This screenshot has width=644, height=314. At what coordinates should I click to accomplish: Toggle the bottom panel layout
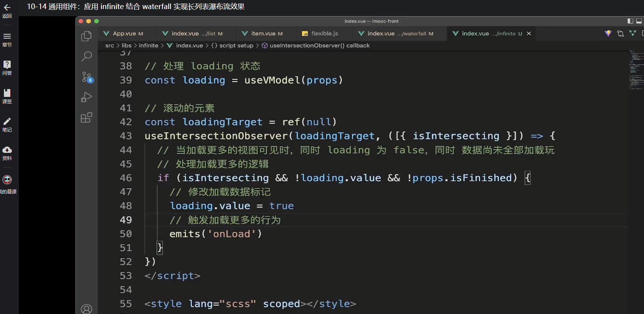click(x=639, y=21)
